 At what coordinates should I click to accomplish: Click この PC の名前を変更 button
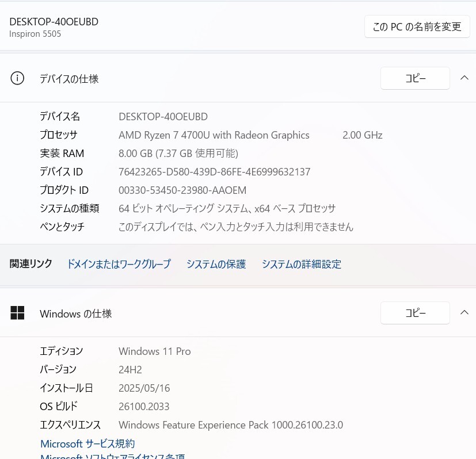417,26
